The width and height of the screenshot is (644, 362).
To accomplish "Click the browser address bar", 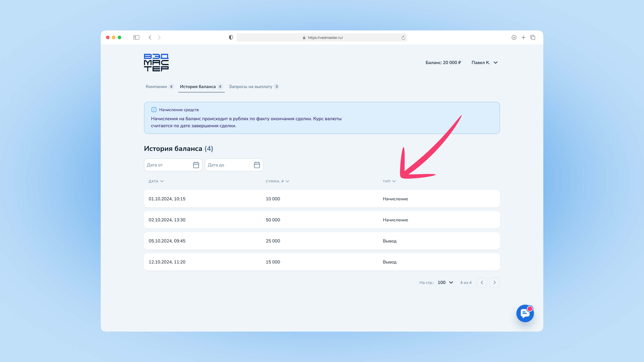I will pos(321,37).
